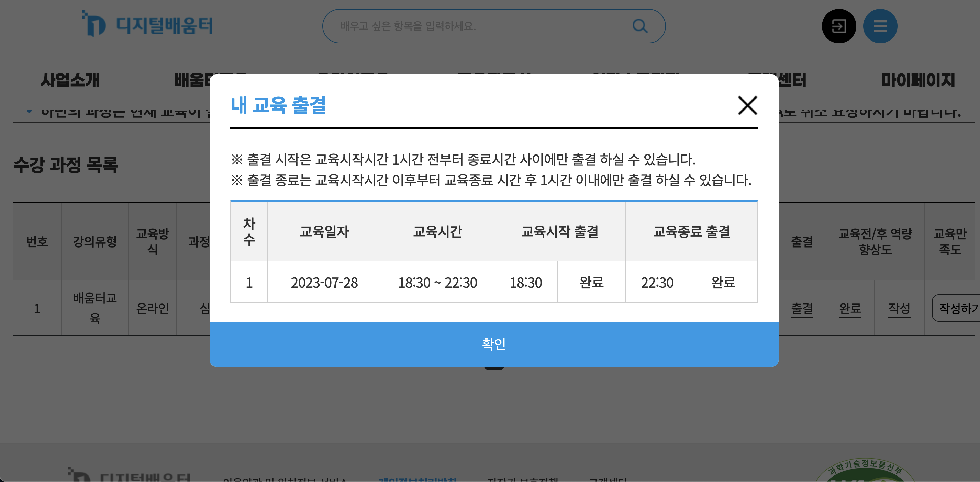Click the 완료 link under 교육전/후 역량향상도
Viewport: 980px width, 482px height.
(x=851, y=309)
